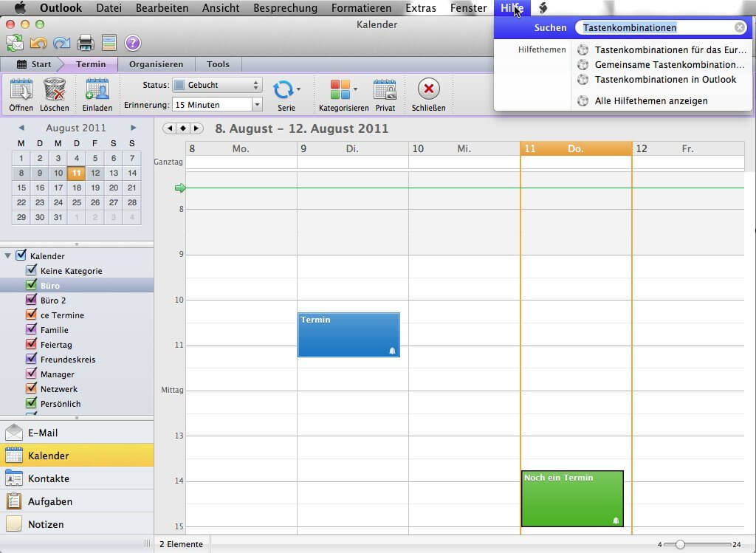This screenshot has width=756, height=553.
Task: Open the selected appointment with Öffnen
Action: pos(21,95)
